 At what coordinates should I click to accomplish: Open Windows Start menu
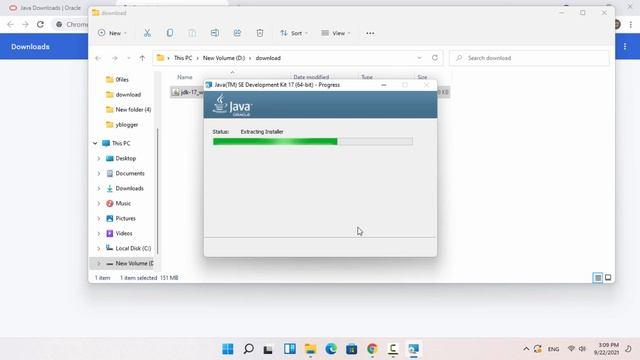click(228, 349)
